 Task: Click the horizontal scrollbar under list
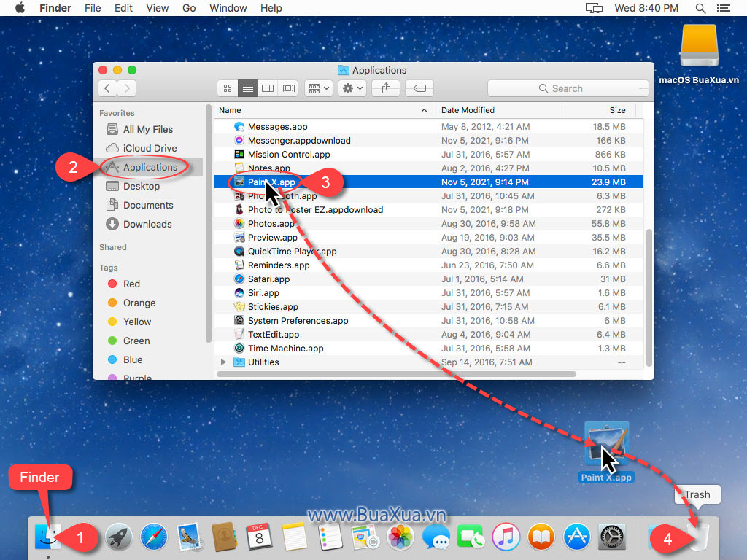click(x=396, y=374)
